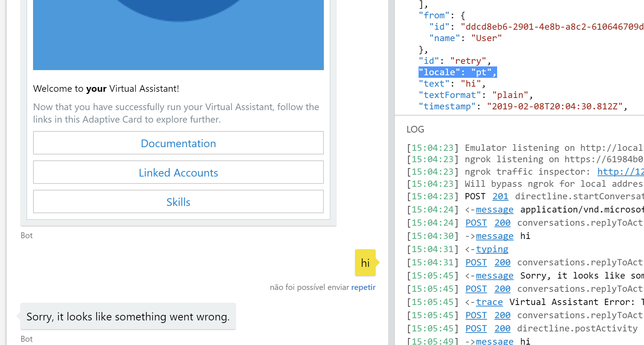This screenshot has height=345, width=644.
Task: Click the LOG panel header
Action: [415, 129]
